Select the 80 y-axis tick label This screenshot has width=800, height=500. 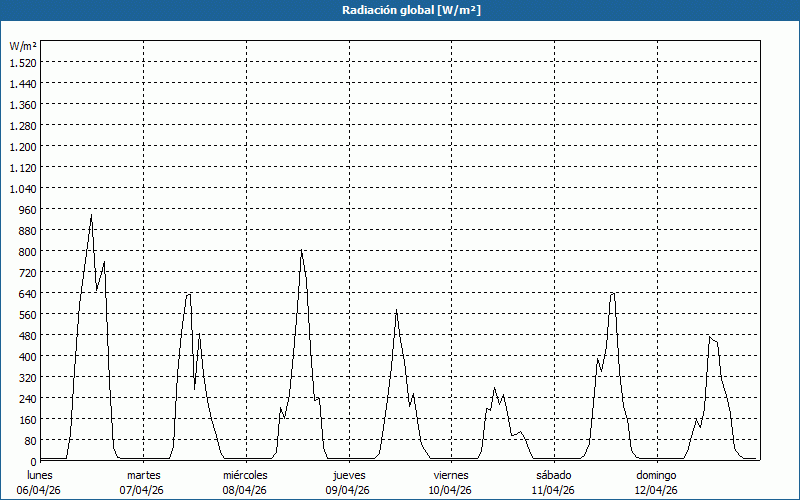(29, 440)
